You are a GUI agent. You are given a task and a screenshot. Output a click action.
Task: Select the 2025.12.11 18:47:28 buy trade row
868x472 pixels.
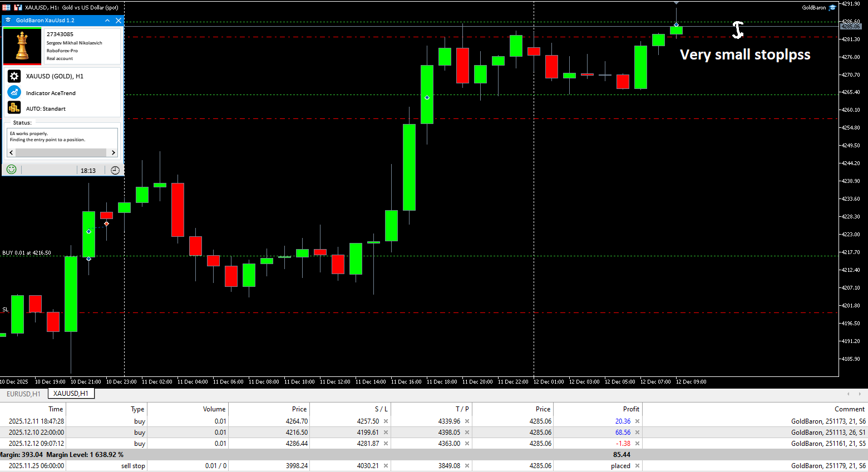pos(434,421)
